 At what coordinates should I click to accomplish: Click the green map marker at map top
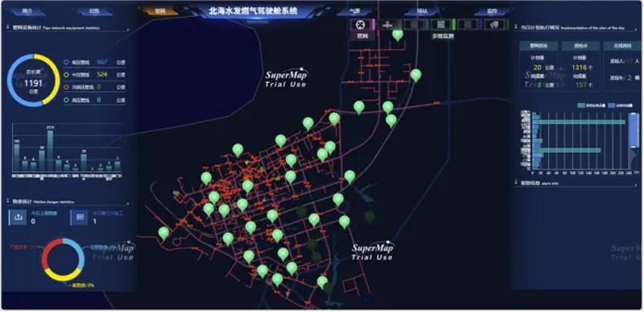tap(397, 35)
